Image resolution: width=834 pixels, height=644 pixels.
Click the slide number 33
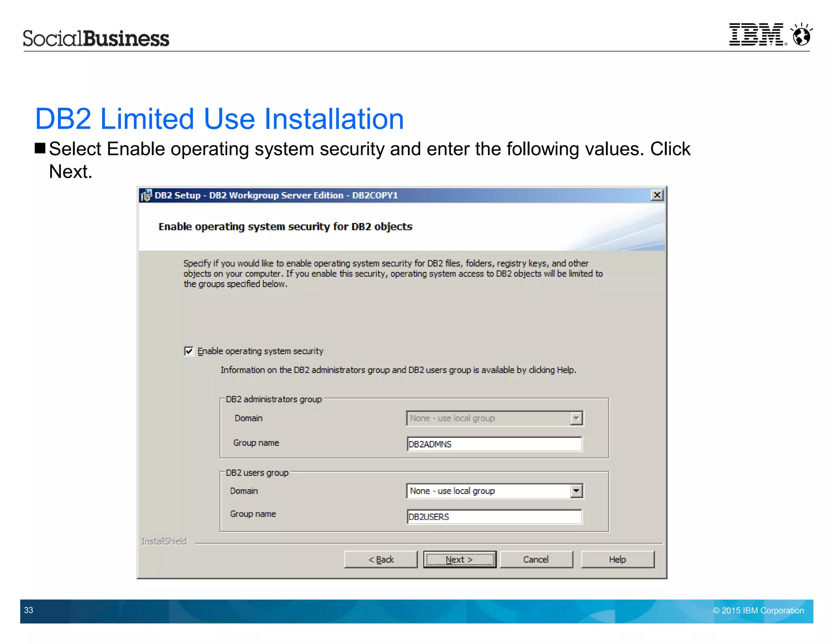29,610
